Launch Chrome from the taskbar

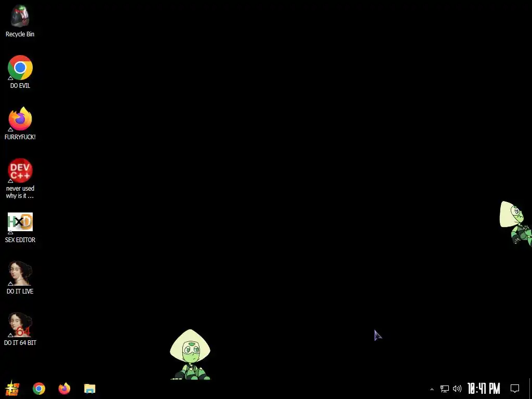38,389
